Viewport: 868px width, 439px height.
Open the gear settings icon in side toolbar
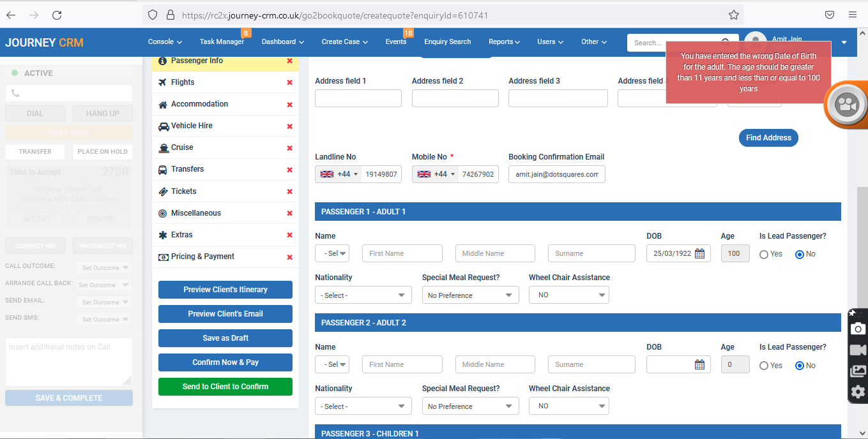(x=858, y=391)
